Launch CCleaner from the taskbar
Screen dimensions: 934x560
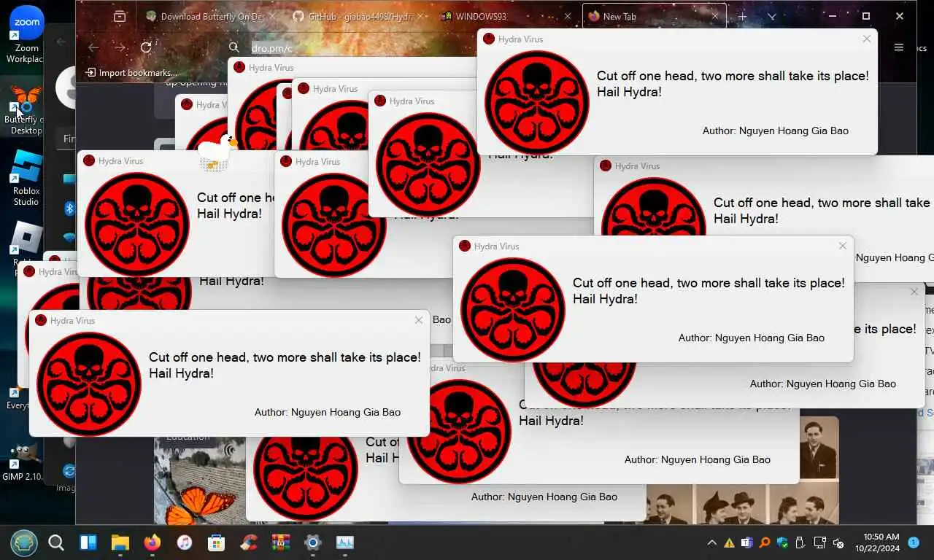(x=249, y=542)
